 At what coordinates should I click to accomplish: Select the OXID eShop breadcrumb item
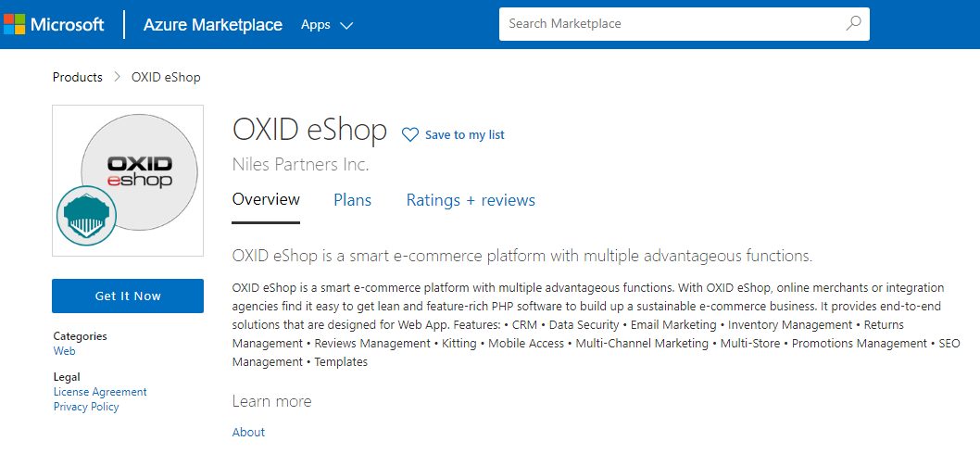coord(166,77)
